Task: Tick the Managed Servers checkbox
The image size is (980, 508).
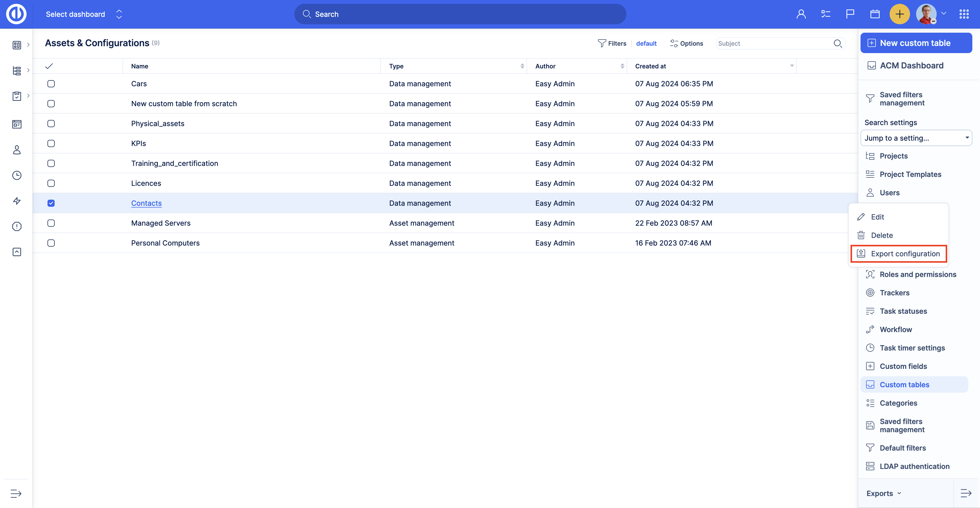Action: 51,223
